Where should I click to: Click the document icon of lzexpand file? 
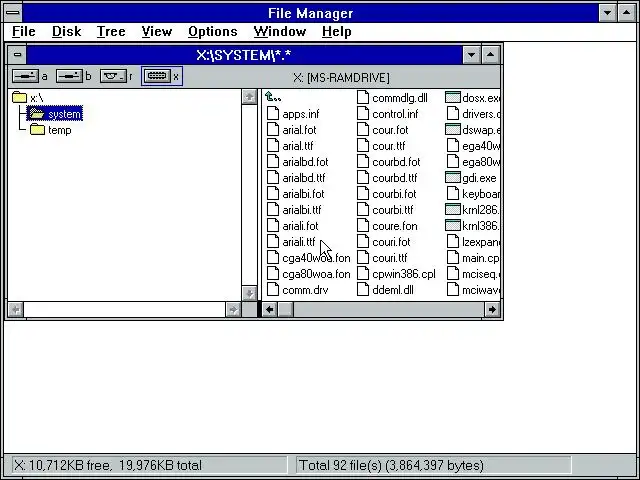[453, 242]
